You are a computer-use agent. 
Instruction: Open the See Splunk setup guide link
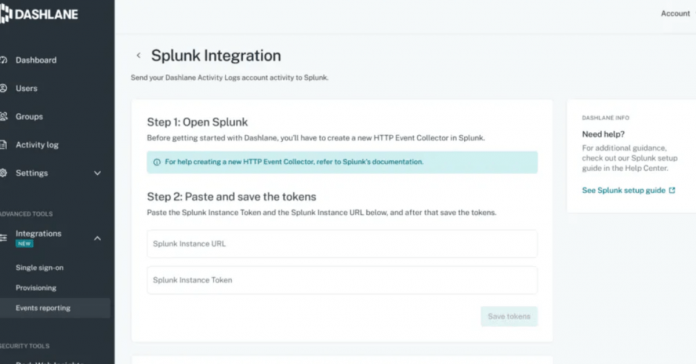pos(624,190)
